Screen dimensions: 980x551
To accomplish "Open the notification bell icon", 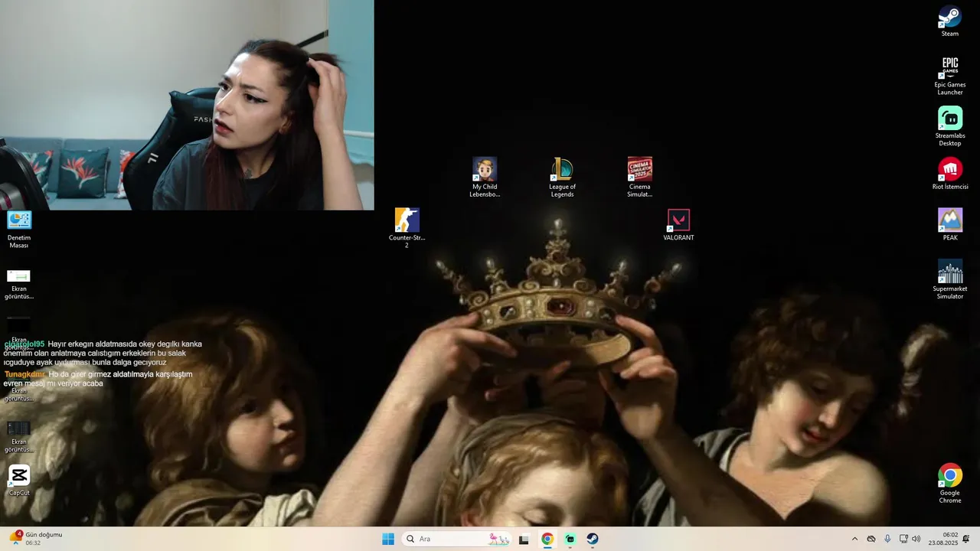I will coord(966,539).
